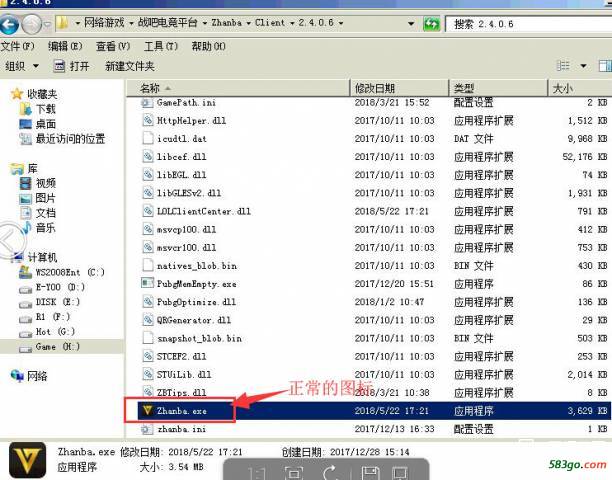Click the Zhanba.exe yellow V icon
Image resolution: width=612 pixels, height=480 pixels.
(147, 410)
